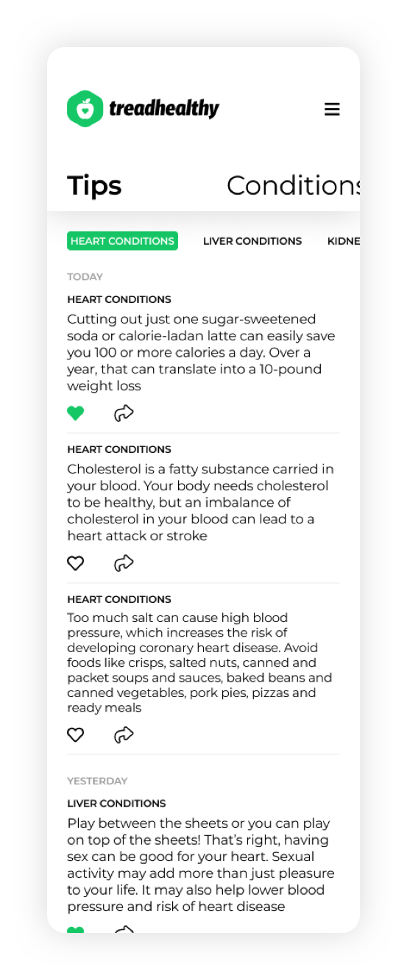Select the Heart Conditions filter chip
The width and height of the screenshot is (407, 980).
point(122,241)
